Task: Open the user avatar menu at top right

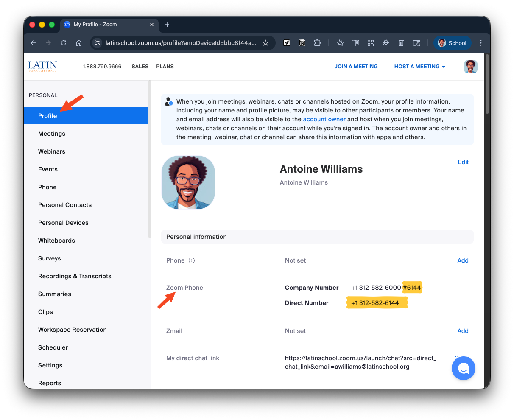Action: coord(471,67)
